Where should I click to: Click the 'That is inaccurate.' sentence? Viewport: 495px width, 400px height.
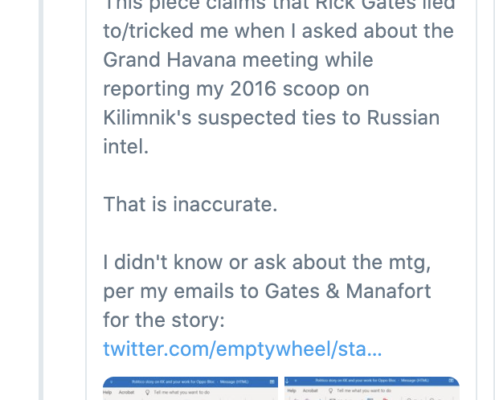tap(190, 204)
